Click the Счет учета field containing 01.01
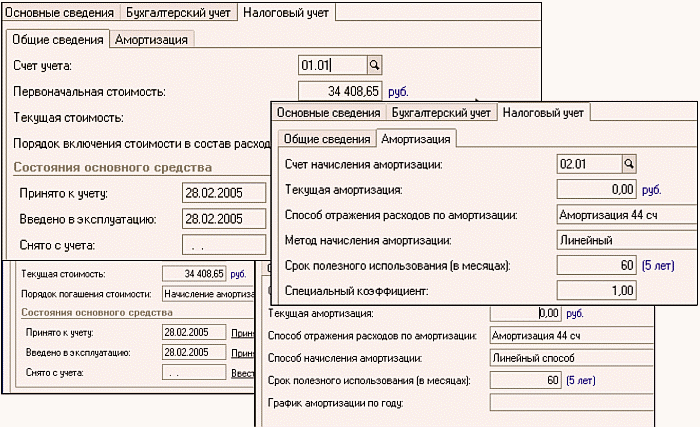 [332, 65]
